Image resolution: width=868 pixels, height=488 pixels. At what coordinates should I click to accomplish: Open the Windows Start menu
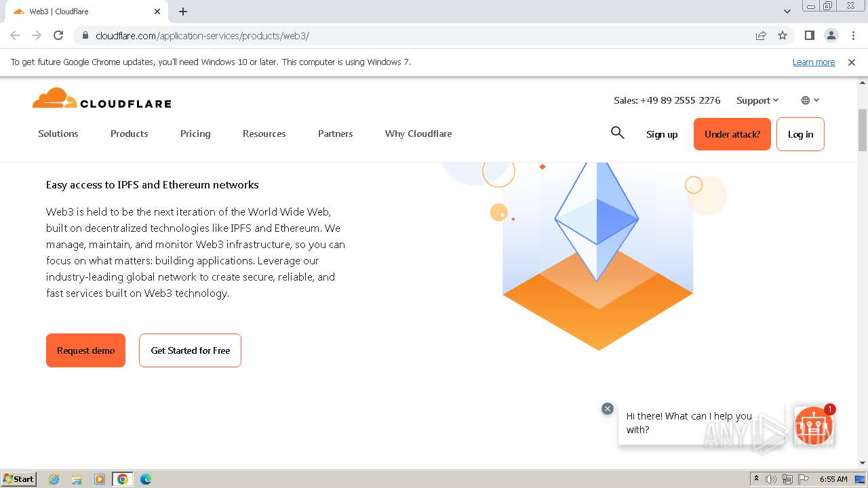(19, 479)
